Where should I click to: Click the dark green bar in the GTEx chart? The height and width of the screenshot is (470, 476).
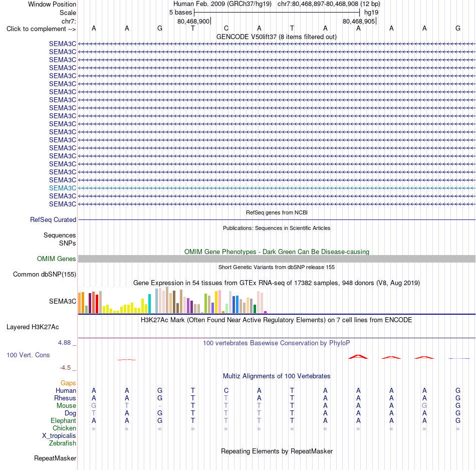tap(255, 309)
